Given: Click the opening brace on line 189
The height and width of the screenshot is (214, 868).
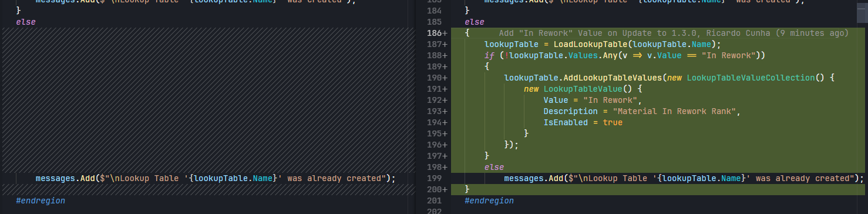Looking at the screenshot, I should [487, 66].
